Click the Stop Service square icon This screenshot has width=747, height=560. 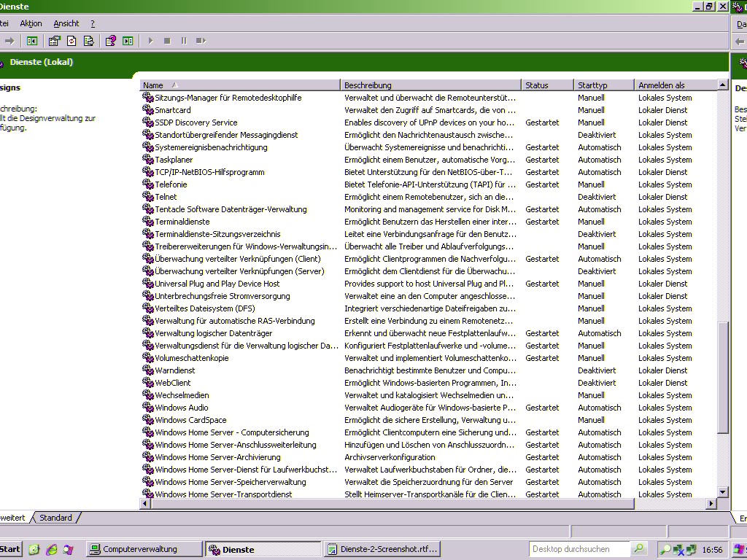pyautogui.click(x=167, y=41)
